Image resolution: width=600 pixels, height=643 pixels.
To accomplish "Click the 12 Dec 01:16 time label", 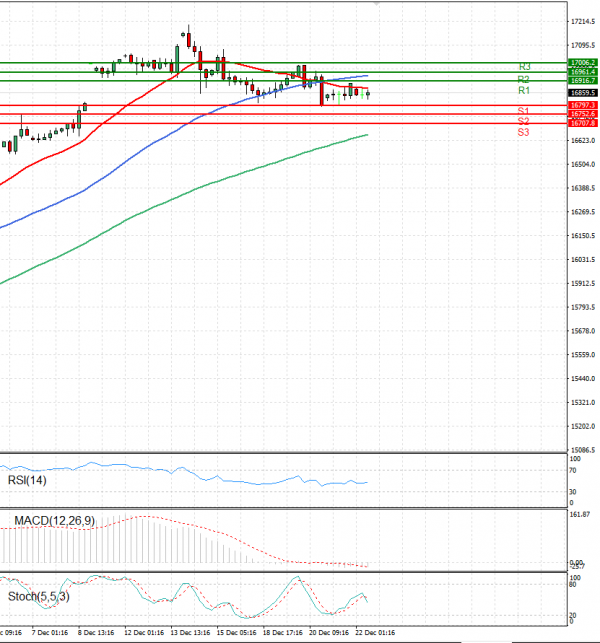I will [x=144, y=633].
